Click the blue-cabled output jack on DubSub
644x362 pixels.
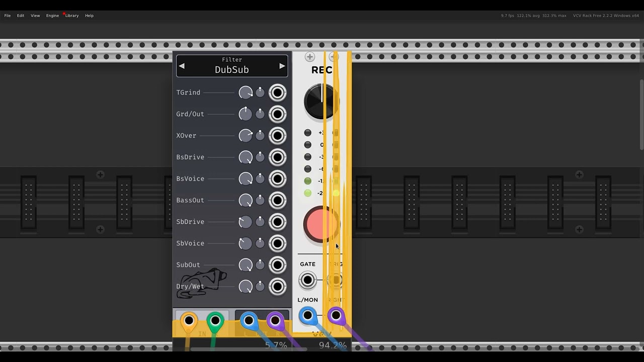[x=249, y=320]
